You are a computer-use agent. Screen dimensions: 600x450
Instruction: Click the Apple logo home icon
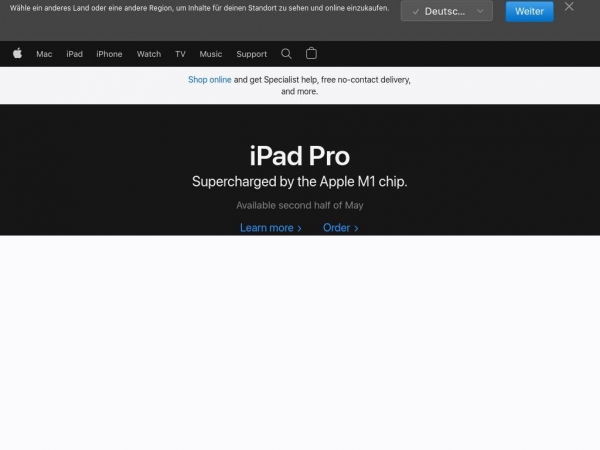[x=17, y=54]
